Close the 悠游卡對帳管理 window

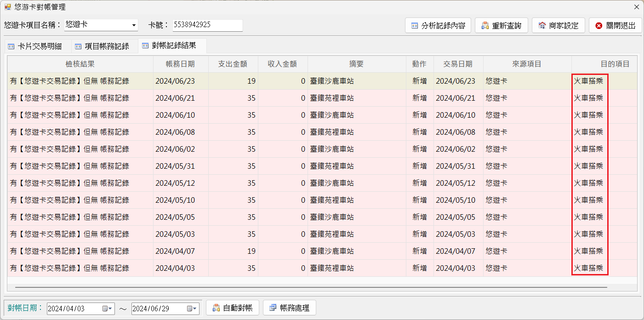[x=636, y=7]
